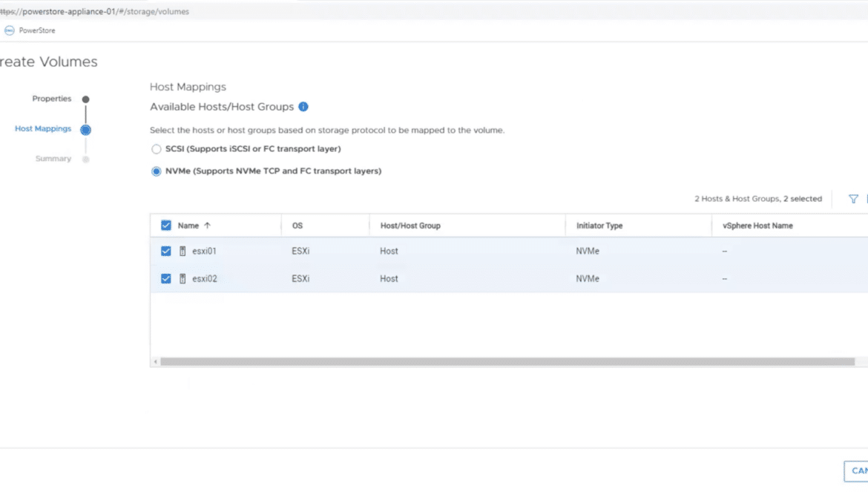Sort by the Initiator Type column header
The image size is (868, 492).
[599, 226]
